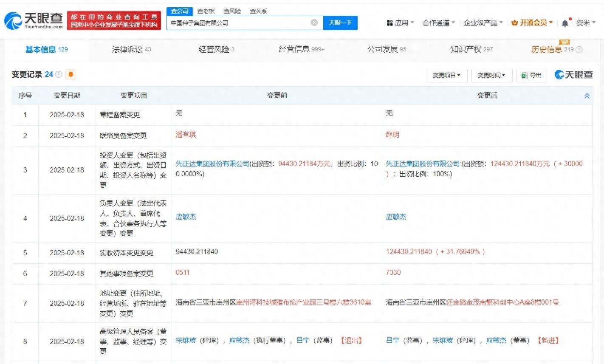Open the 合作通道 dropdown menu
The height and width of the screenshot is (364, 604).
click(438, 23)
